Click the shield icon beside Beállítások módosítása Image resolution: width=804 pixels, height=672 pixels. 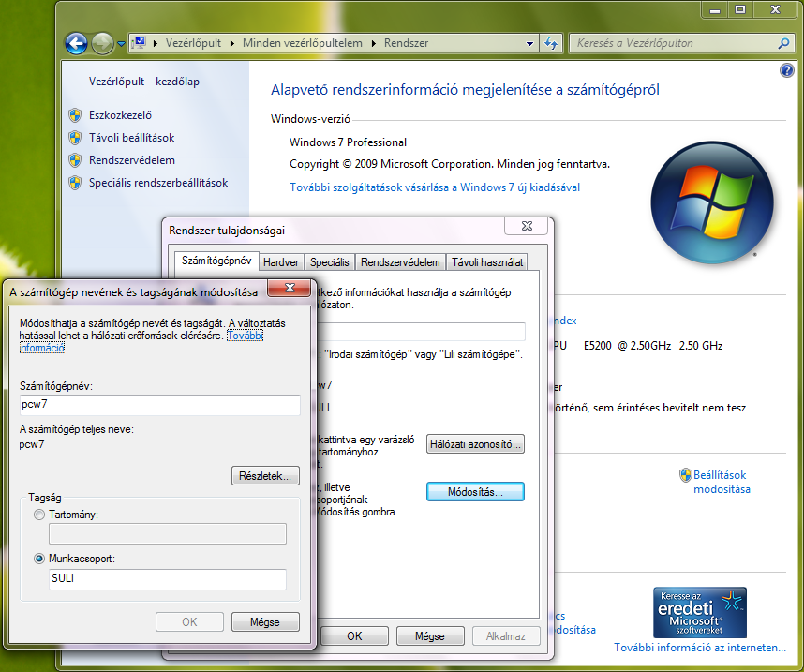click(685, 475)
